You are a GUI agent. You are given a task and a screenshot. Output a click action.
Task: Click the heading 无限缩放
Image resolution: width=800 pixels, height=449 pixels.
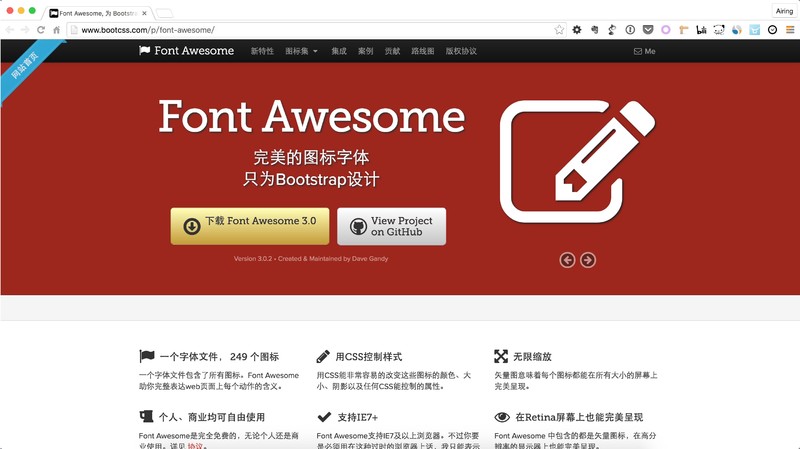[x=532, y=357]
